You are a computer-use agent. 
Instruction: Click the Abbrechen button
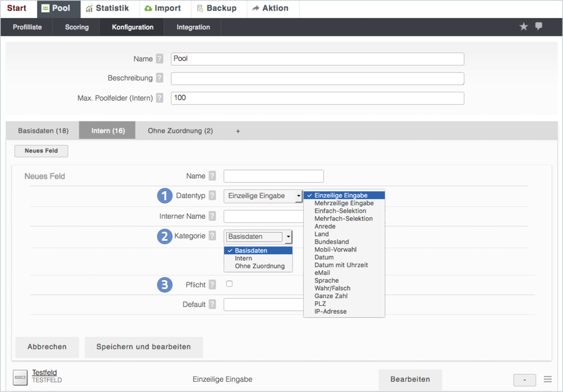pyautogui.click(x=47, y=347)
